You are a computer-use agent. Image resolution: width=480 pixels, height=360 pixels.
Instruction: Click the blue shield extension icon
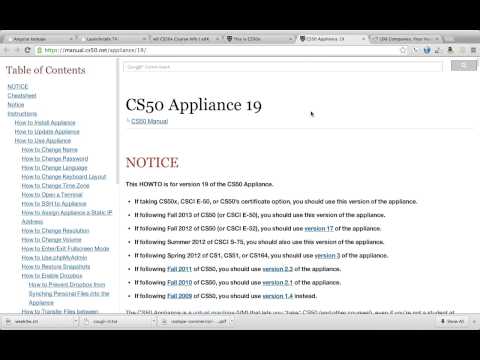(x=427, y=50)
